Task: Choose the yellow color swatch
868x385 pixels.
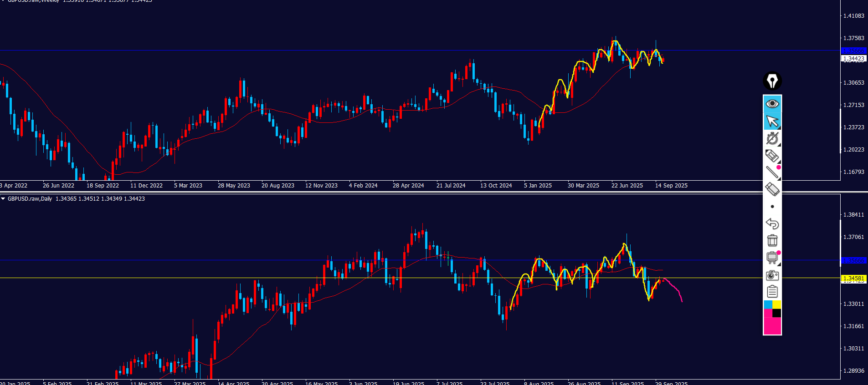Action: [x=777, y=304]
